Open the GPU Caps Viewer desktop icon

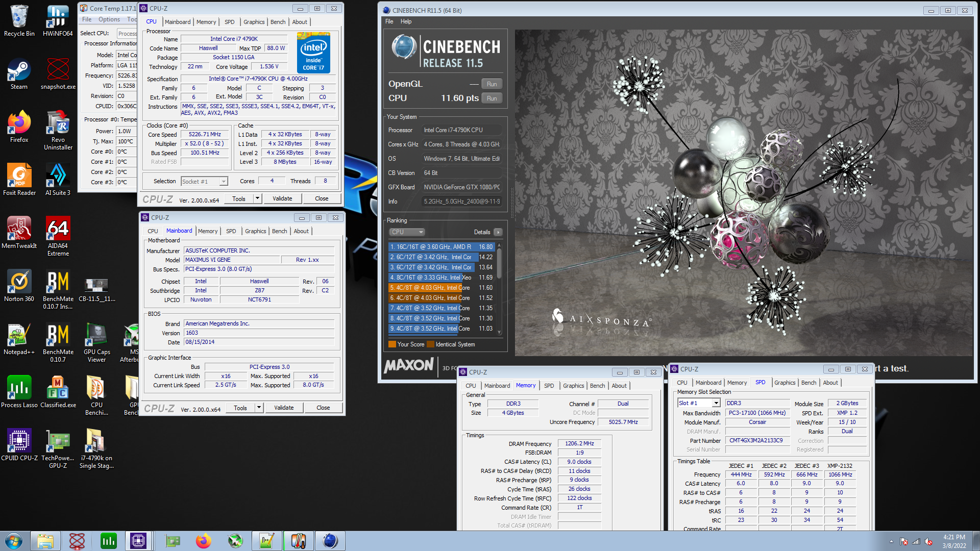pos(96,342)
